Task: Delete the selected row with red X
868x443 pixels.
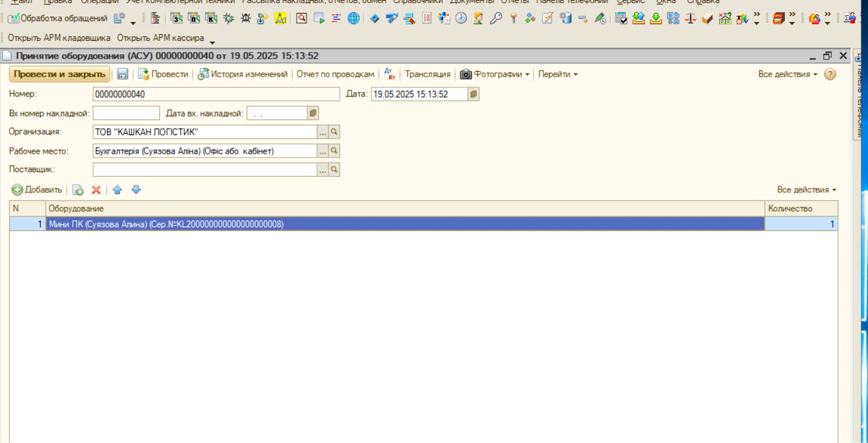Action: [96, 190]
